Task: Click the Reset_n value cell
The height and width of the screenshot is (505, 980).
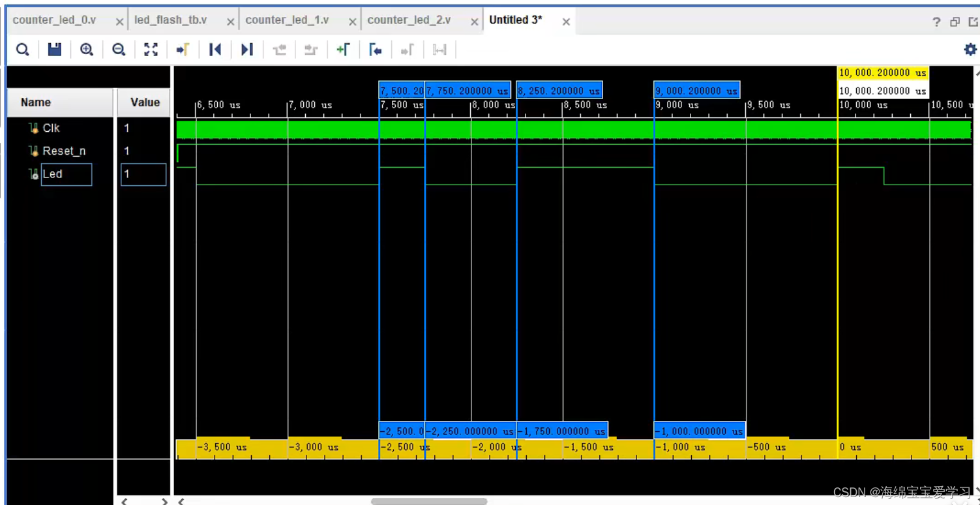Action: pyautogui.click(x=143, y=151)
